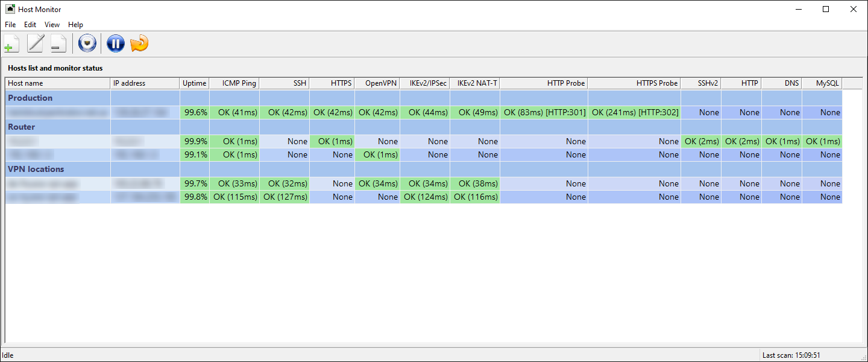Click the 99.1% uptime cell

(x=195, y=154)
